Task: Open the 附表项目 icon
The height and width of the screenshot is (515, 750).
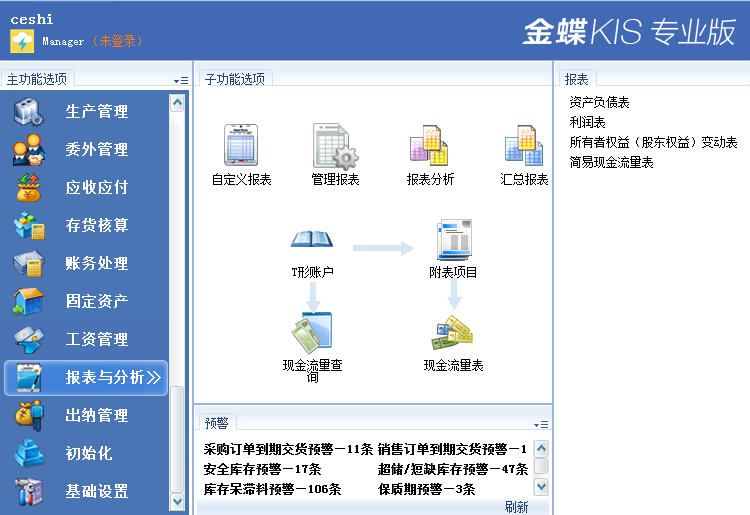Action: coord(453,240)
